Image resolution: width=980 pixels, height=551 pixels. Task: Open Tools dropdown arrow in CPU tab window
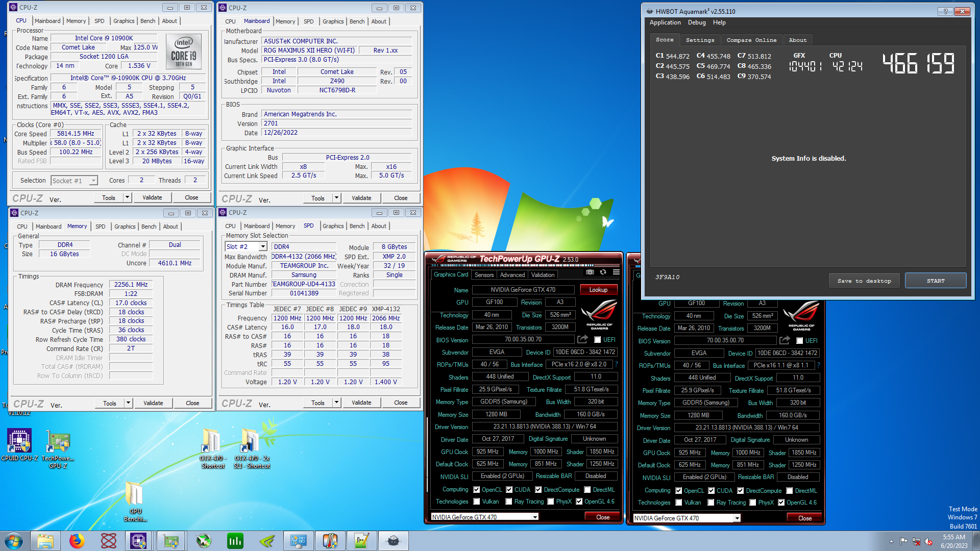tap(128, 197)
